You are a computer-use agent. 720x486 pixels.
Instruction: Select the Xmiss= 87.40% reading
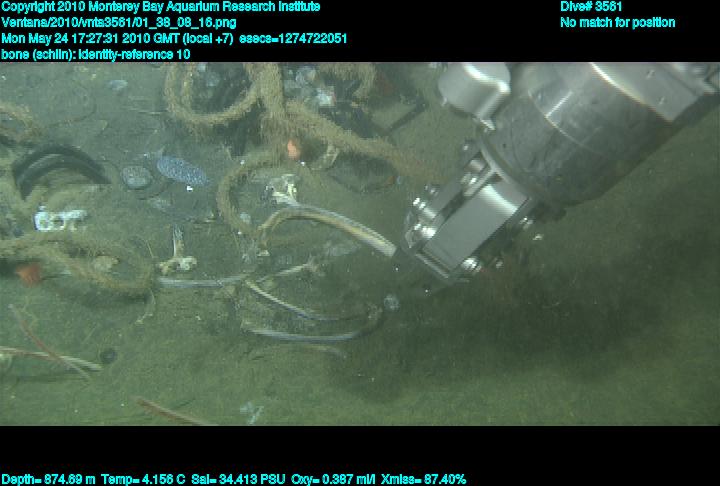423,480
